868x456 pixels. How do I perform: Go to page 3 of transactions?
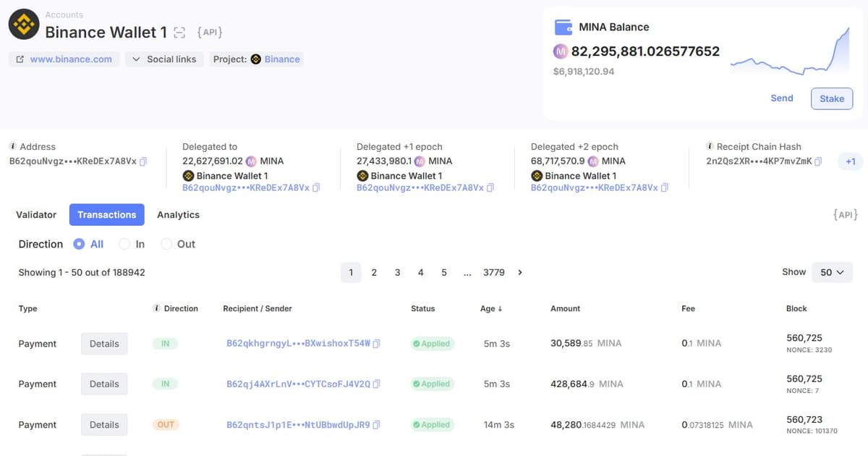(397, 272)
